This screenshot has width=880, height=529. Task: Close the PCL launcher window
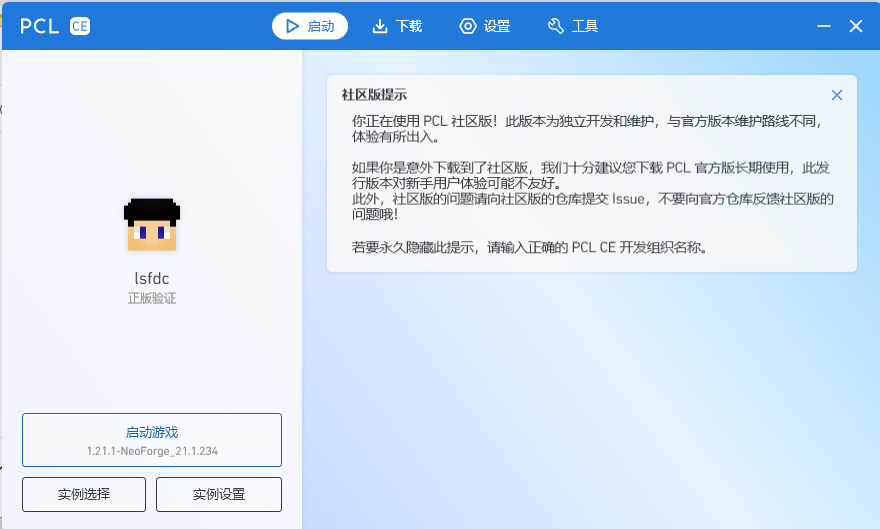pos(856,26)
